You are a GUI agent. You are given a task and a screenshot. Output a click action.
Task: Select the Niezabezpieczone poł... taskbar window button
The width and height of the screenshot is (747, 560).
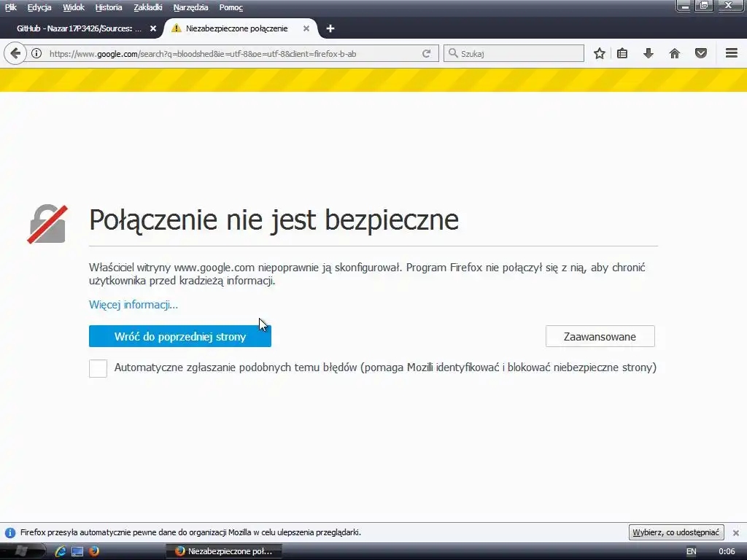[224, 551]
